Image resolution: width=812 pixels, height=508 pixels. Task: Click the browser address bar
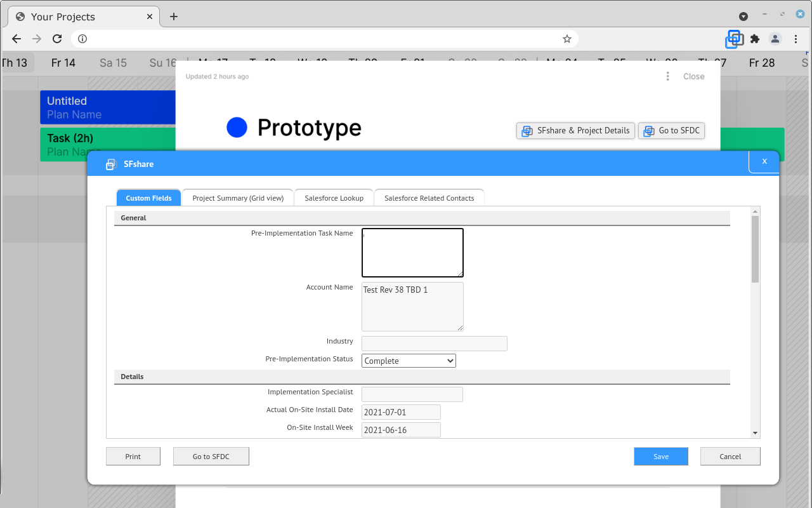point(324,39)
